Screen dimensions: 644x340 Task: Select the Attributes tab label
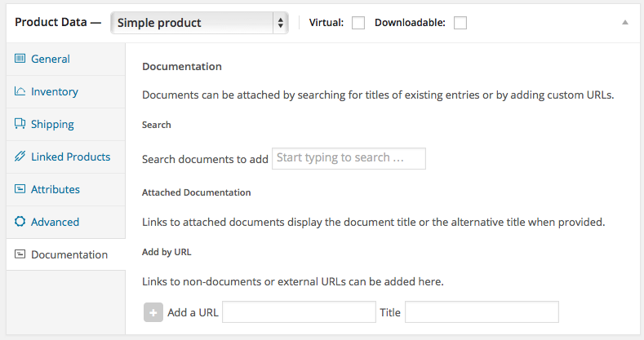pyautogui.click(x=56, y=189)
